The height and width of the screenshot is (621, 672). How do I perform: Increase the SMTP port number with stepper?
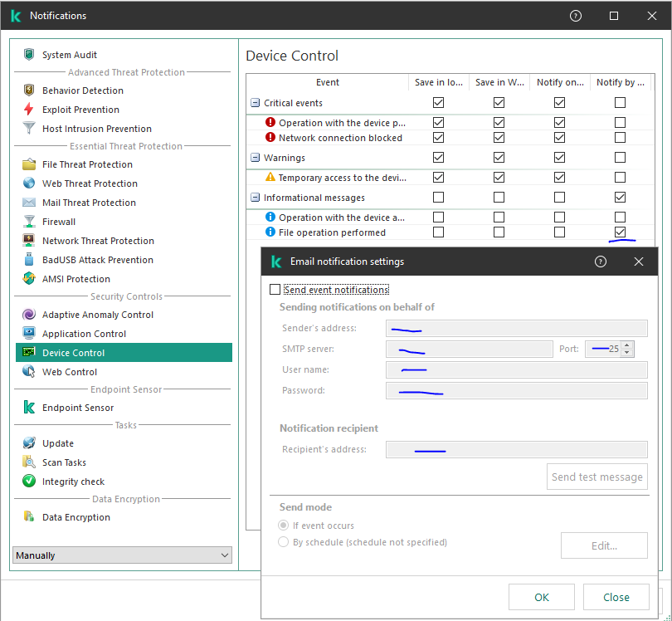pos(627,345)
